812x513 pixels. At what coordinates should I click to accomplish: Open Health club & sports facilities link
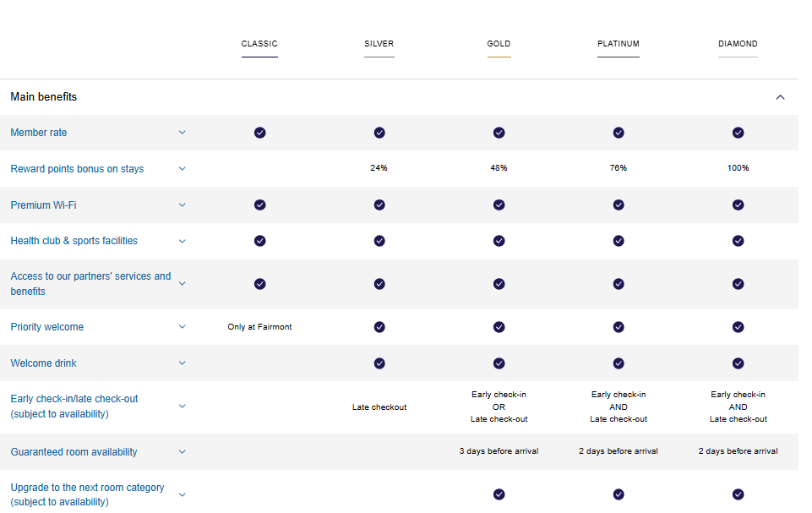click(x=74, y=241)
